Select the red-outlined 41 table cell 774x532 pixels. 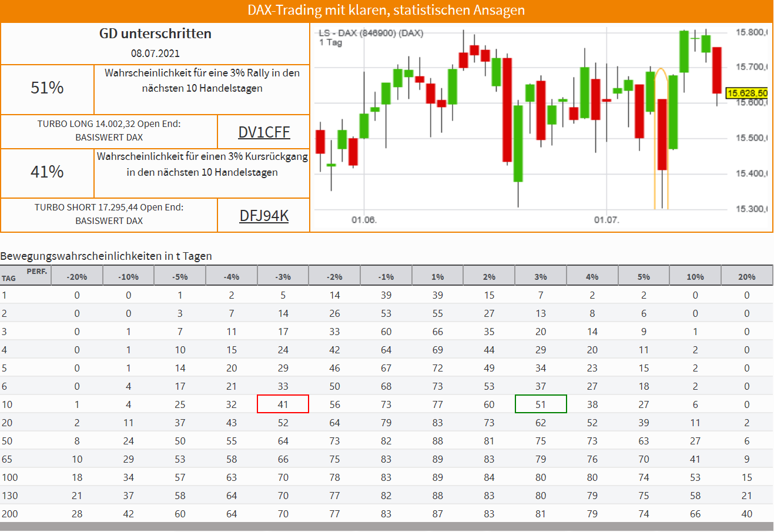click(283, 404)
